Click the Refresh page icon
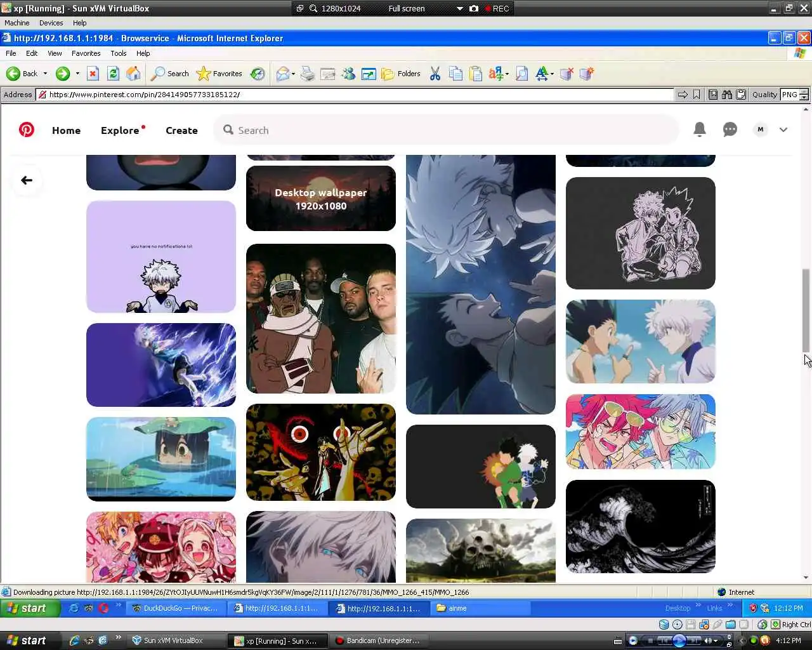The width and height of the screenshot is (812, 650). tap(113, 74)
